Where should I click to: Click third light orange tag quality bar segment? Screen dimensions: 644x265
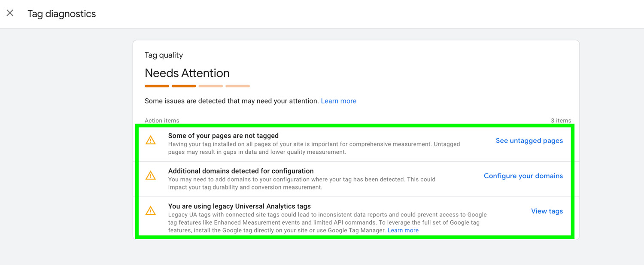pos(211,86)
